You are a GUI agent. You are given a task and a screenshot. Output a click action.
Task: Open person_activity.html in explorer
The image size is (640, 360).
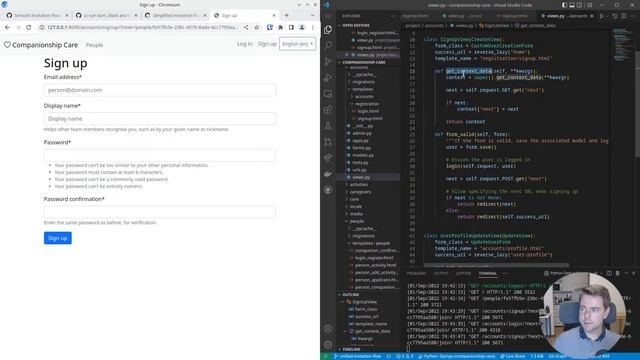375,265
